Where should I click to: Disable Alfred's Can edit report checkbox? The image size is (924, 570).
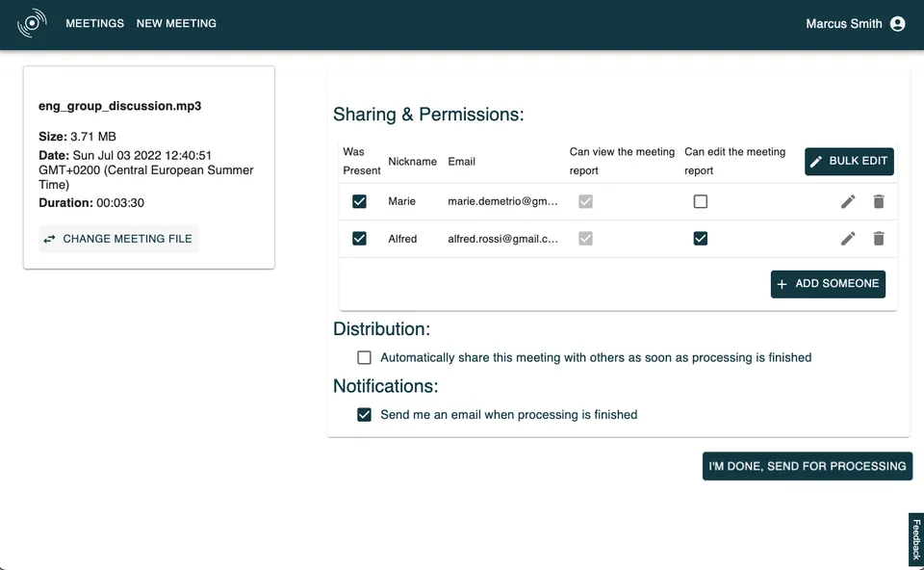pos(701,239)
